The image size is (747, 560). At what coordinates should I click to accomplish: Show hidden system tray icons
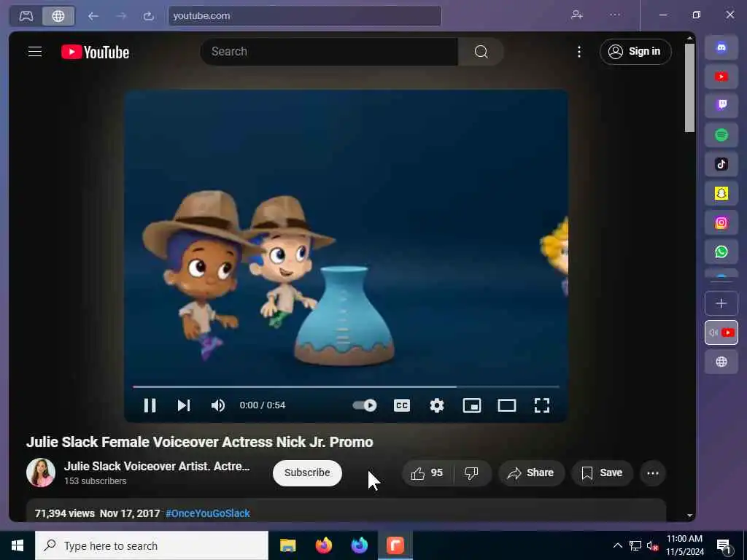[617, 545]
